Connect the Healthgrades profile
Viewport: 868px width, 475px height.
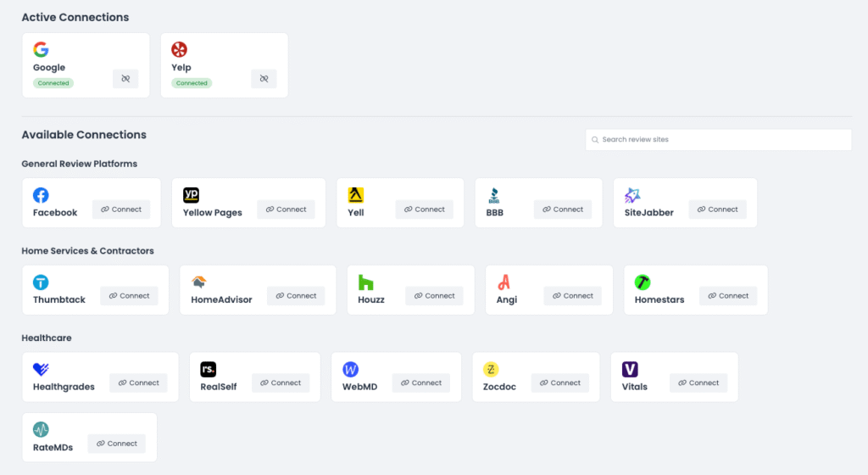(138, 383)
